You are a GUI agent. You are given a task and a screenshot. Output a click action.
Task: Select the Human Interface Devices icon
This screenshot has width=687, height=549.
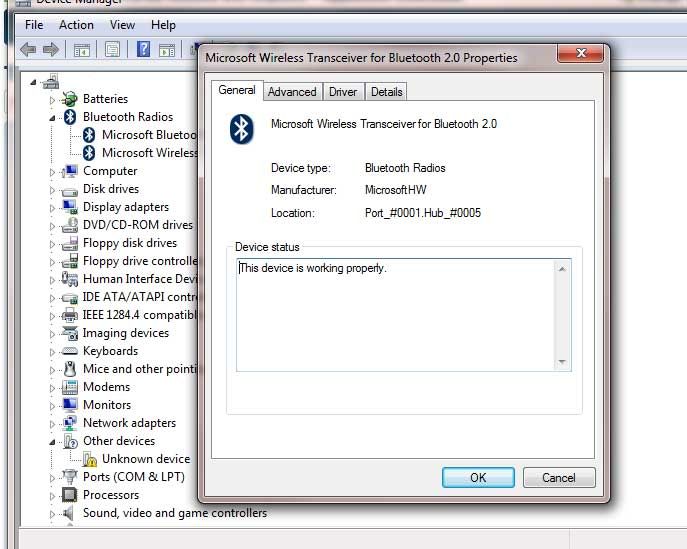point(70,279)
